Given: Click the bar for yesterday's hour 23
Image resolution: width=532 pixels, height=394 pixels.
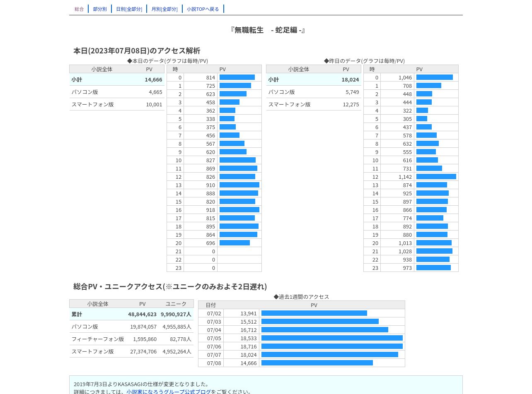Looking at the screenshot, I should (x=433, y=268).
